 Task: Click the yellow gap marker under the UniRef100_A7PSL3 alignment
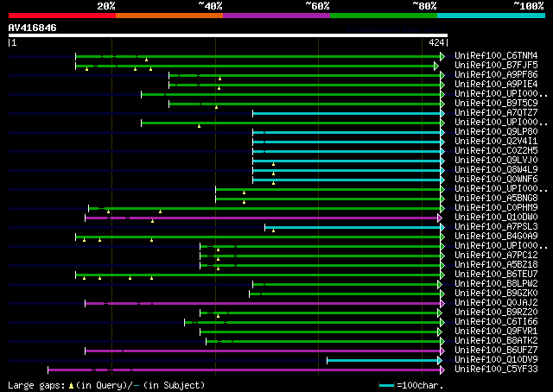[273, 231]
